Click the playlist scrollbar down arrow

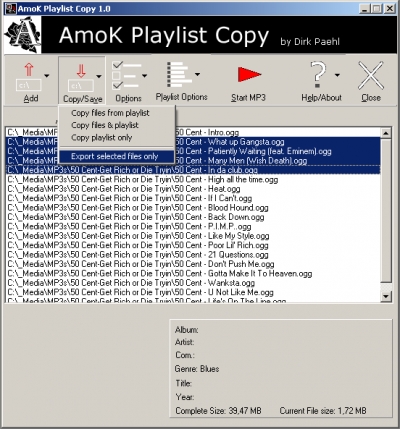tap(386, 296)
